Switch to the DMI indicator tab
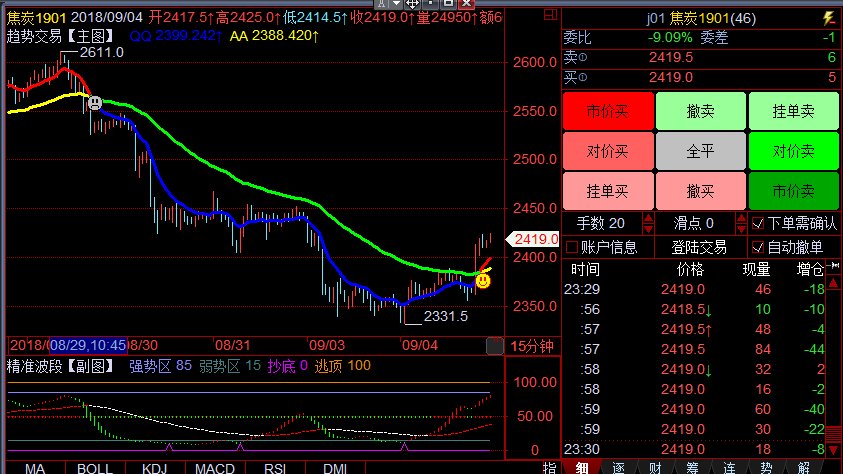The image size is (843, 474). click(x=335, y=468)
